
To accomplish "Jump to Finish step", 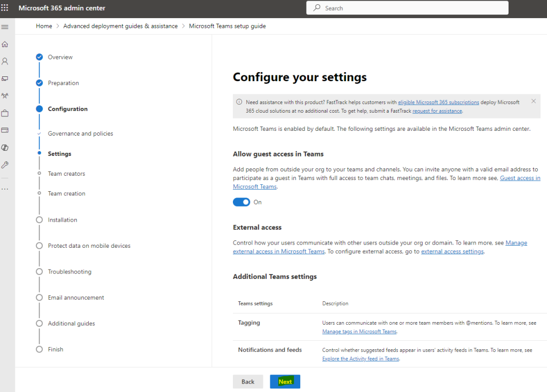I will (50, 349).
